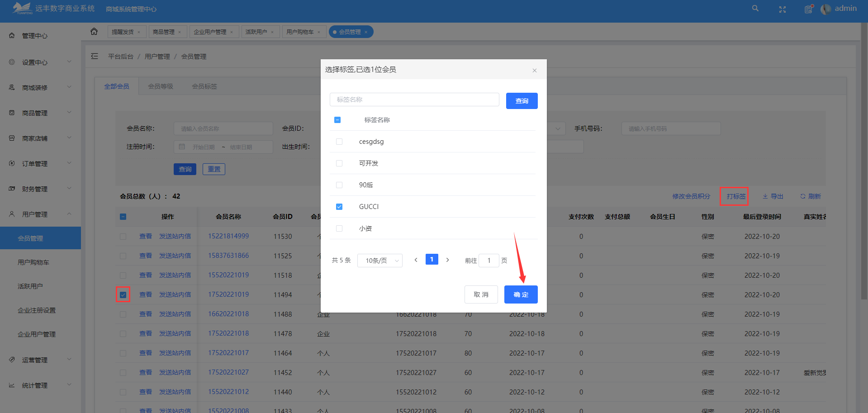This screenshot has width=868, height=413.
Task: Click the 刷新 refresh link
Action: click(810, 196)
